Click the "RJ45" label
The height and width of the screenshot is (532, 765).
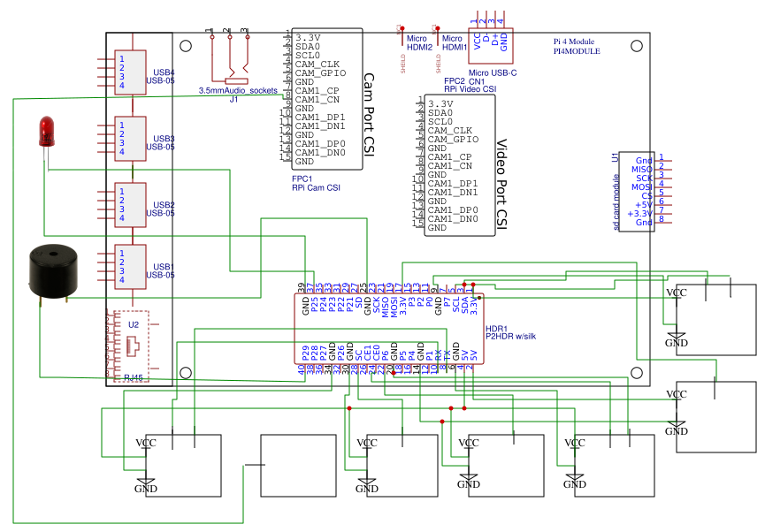tap(134, 378)
